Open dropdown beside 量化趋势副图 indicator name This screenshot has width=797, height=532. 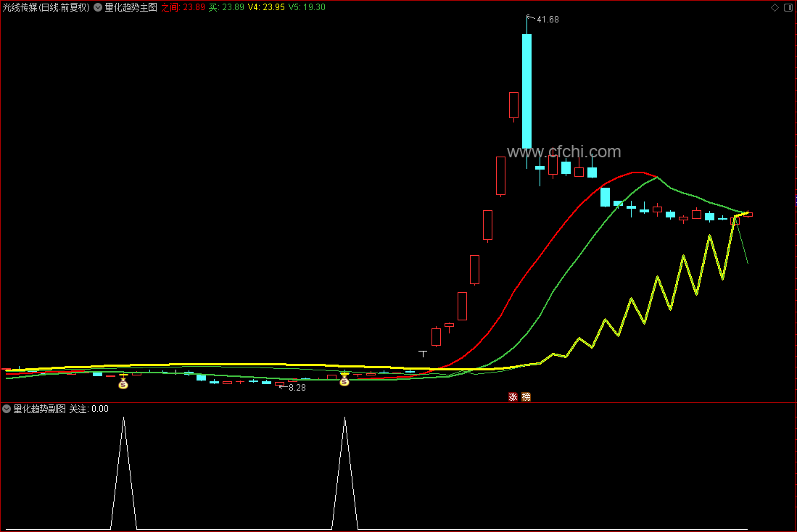(x=7, y=409)
